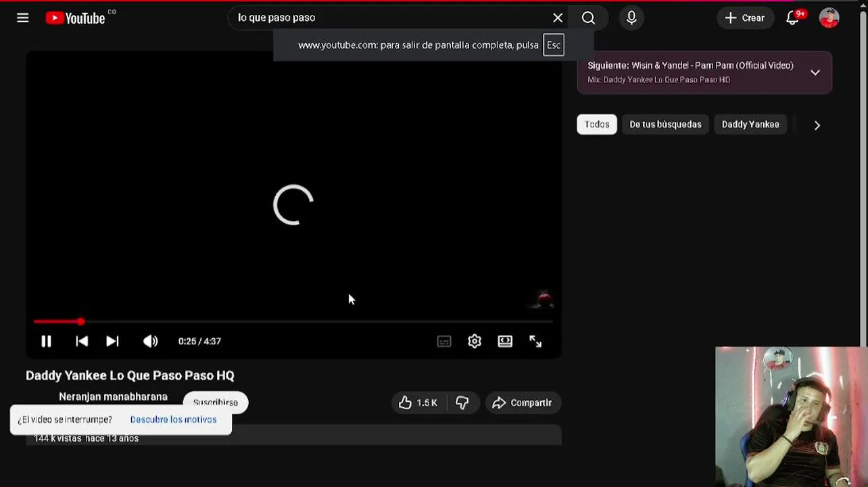Open the Crear upload menu

pyautogui.click(x=744, y=18)
